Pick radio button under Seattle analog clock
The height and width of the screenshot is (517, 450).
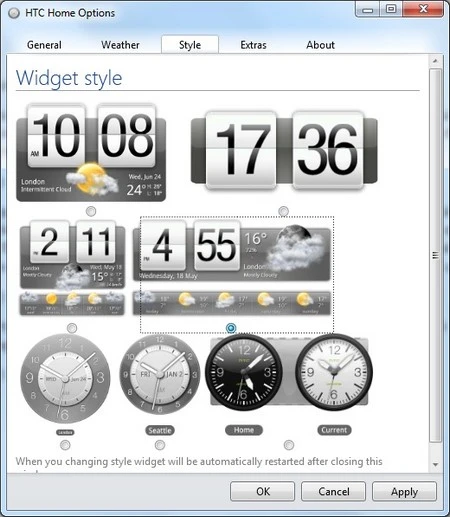(160, 445)
